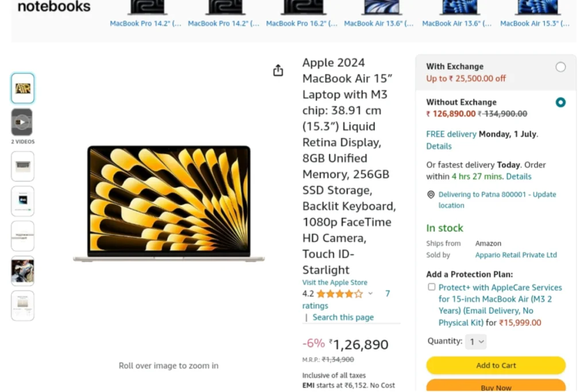Screen dimensions: 588x392
Task: Open the first MacBook Air 13.6" link
Action: 379,23
